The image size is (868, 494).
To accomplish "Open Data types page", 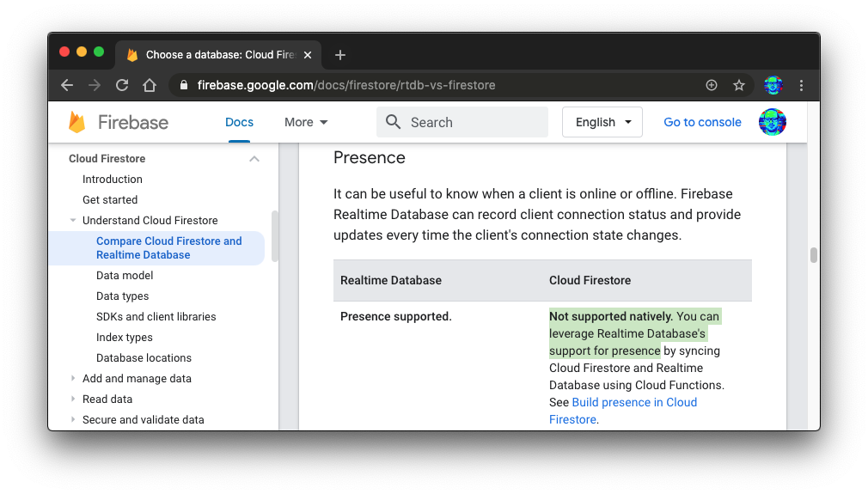I will (122, 296).
